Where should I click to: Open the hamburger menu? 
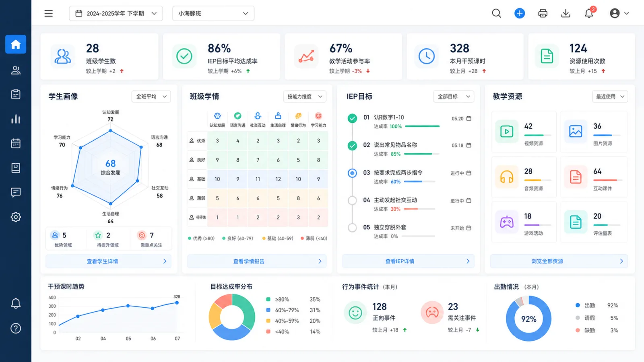(49, 13)
